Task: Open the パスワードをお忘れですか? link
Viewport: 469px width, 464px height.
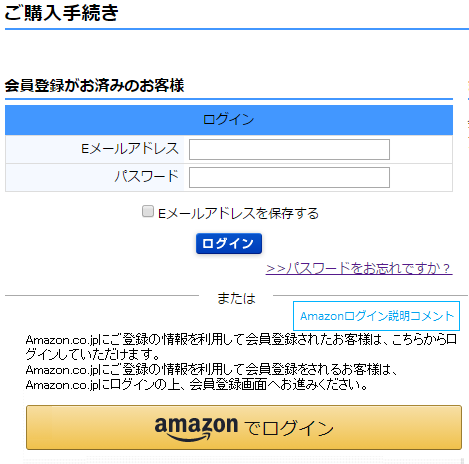Action: tap(359, 268)
